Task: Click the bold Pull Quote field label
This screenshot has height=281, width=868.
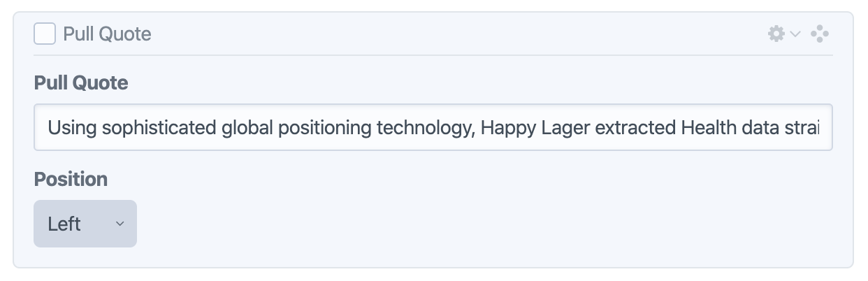Action: (81, 83)
